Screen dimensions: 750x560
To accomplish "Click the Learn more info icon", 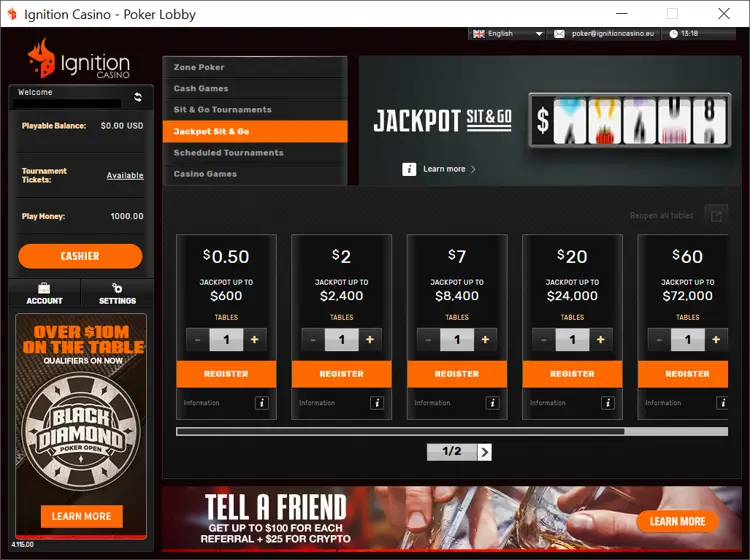I will click(409, 169).
